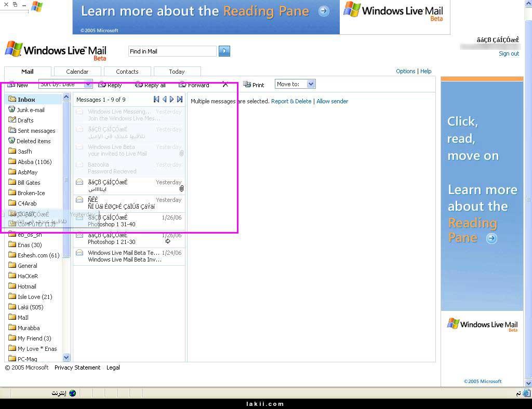The image size is (532, 409).
Task: Switch to the Contacts tab
Action: (127, 72)
